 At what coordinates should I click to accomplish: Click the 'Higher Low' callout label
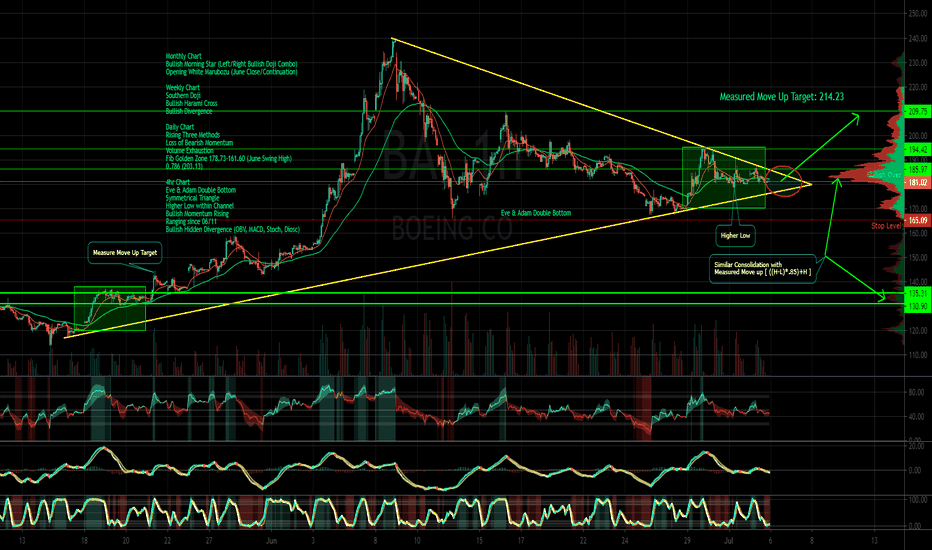click(x=735, y=235)
